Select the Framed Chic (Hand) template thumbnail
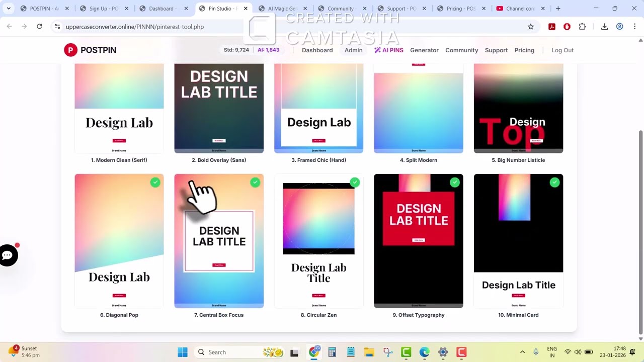The height and width of the screenshot is (362, 644). click(x=318, y=108)
